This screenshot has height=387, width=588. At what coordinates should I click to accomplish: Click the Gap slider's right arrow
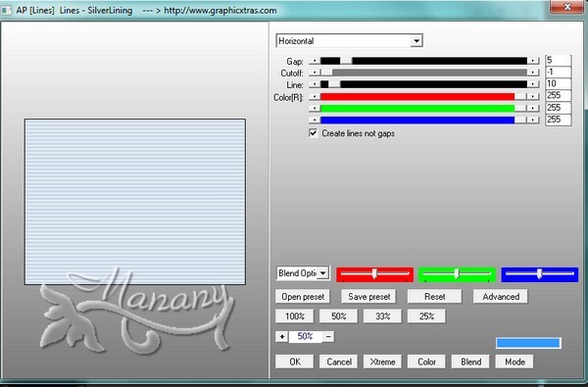pyautogui.click(x=532, y=61)
